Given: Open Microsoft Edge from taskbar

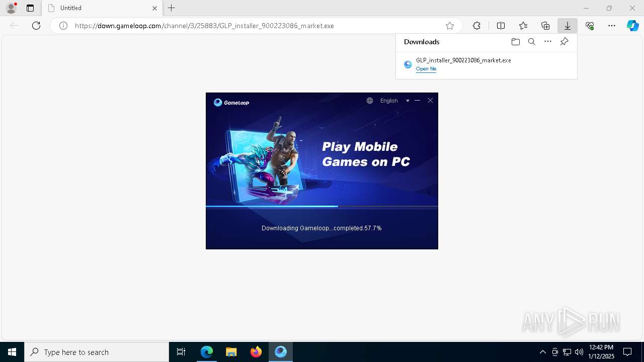Looking at the screenshot, I should point(207,352).
